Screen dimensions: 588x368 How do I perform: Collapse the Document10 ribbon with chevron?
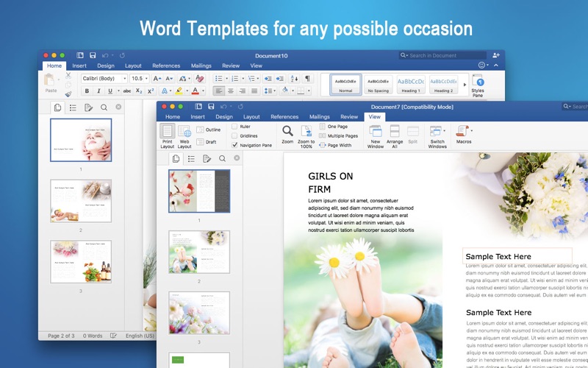pyautogui.click(x=495, y=66)
